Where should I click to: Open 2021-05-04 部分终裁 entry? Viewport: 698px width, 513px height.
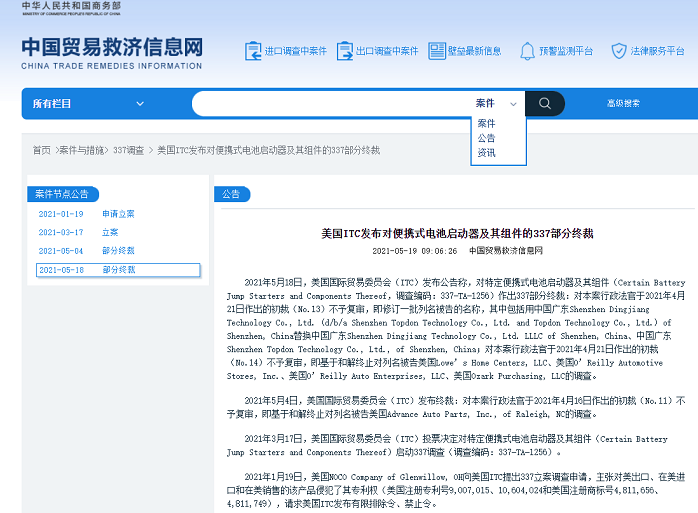point(86,251)
